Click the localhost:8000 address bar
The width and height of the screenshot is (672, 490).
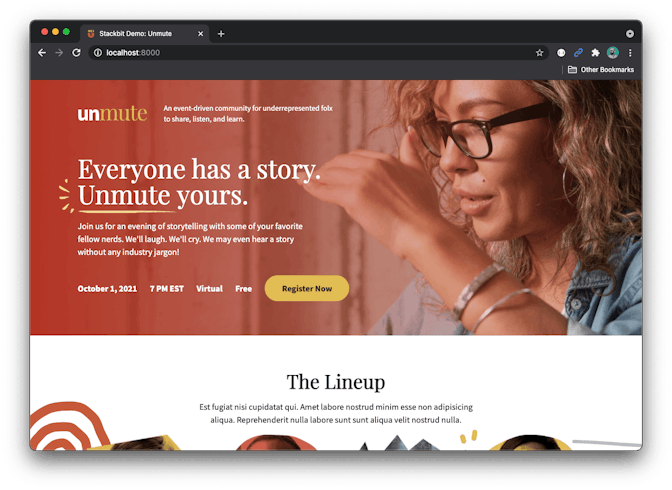(318, 53)
